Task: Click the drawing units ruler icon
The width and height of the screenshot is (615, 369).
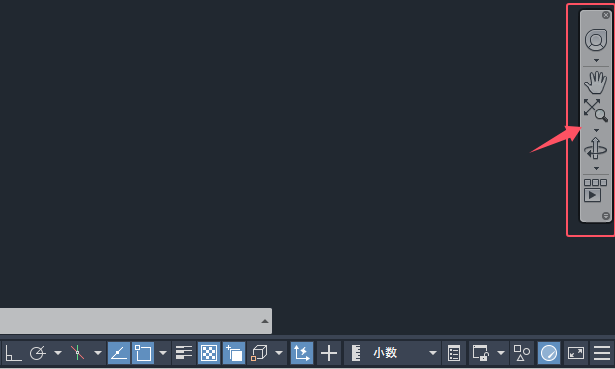Action: 356,353
